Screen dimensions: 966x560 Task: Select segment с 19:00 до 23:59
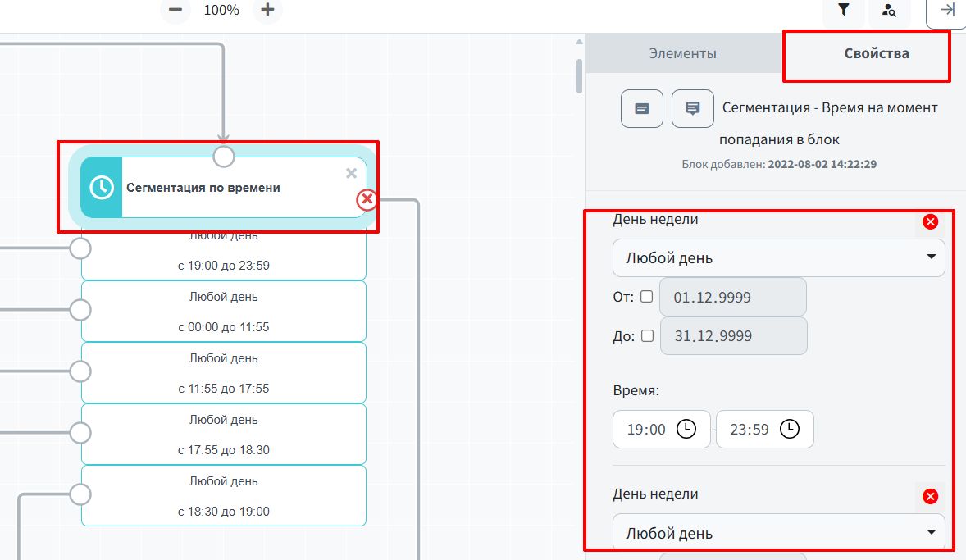click(x=224, y=251)
